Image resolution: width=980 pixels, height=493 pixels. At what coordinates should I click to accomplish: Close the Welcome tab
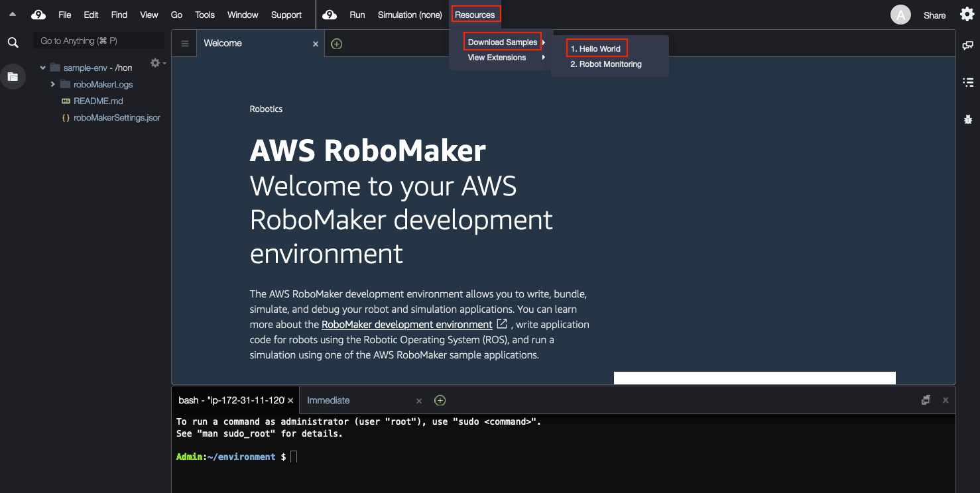316,44
